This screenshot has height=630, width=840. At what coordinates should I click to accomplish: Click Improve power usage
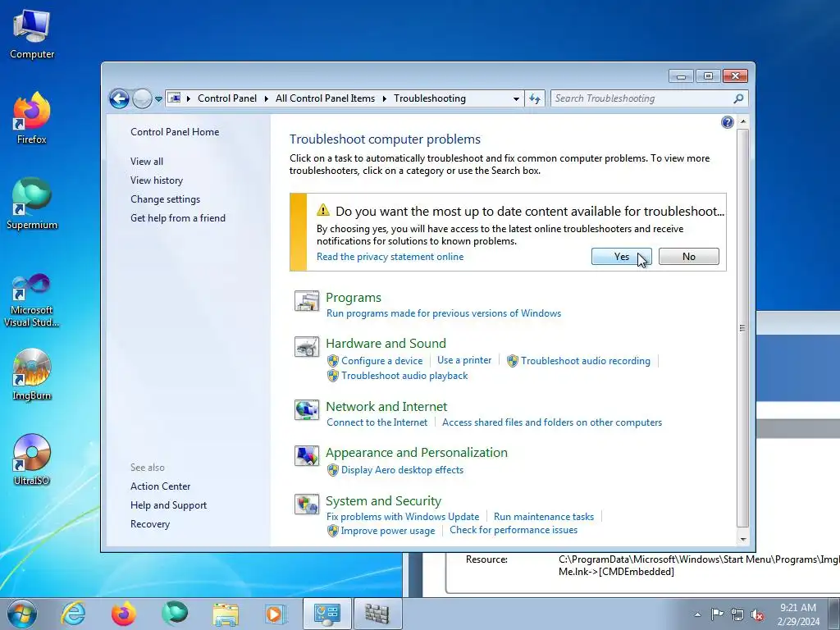click(388, 531)
